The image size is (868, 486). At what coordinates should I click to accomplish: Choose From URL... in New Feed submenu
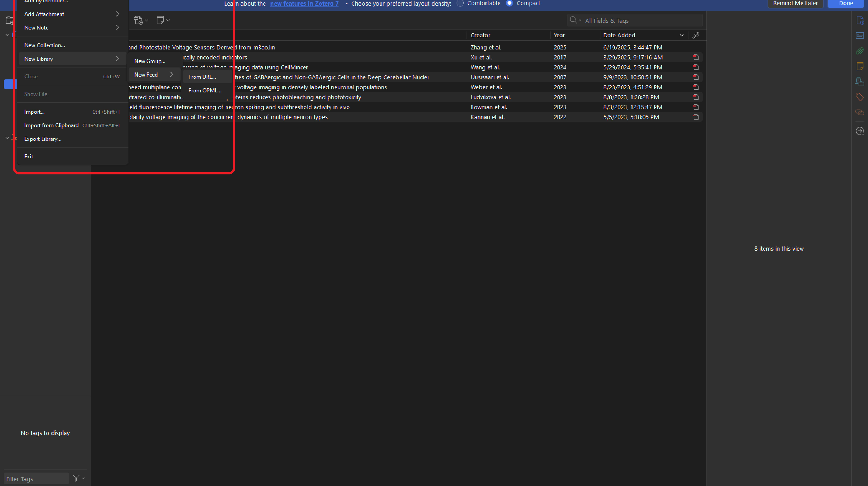202,77
